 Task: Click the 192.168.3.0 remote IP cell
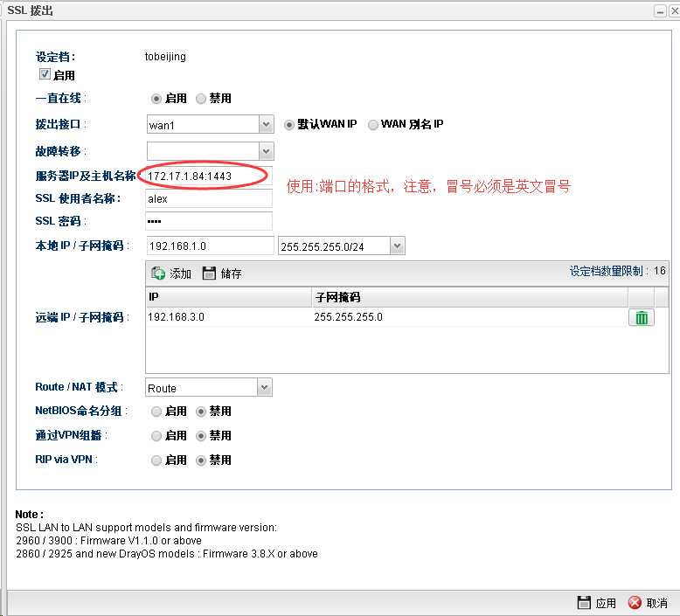[228, 317]
